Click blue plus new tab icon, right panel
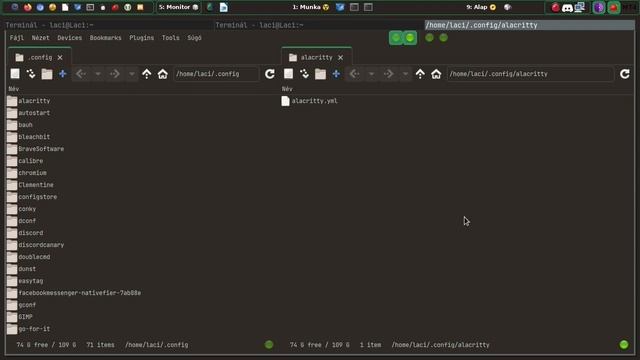The height and width of the screenshot is (360, 640). (336, 74)
